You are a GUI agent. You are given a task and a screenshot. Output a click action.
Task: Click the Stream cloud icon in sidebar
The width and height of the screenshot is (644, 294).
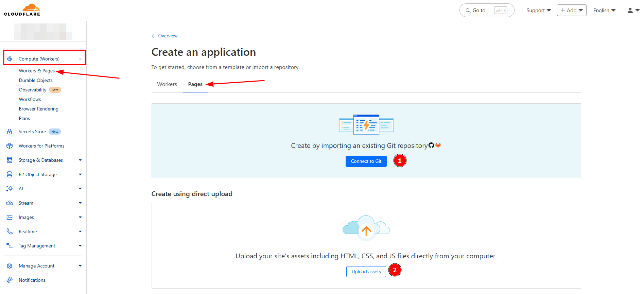pyautogui.click(x=10, y=203)
